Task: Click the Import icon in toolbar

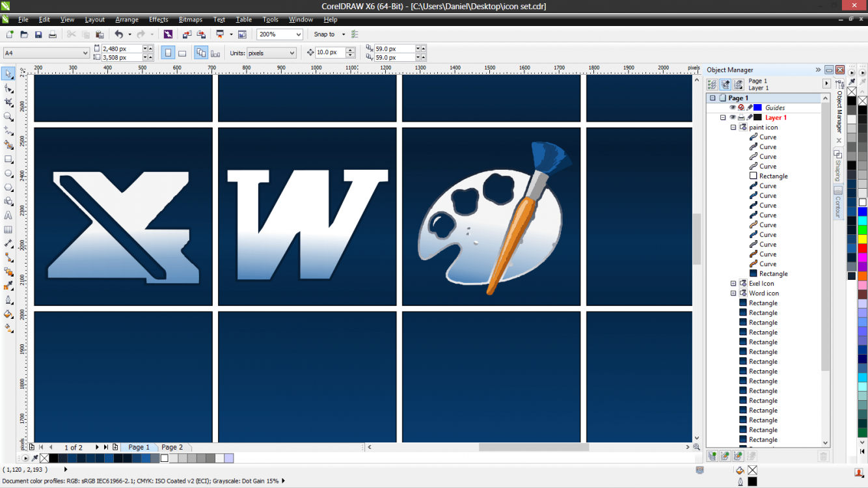Action: tap(187, 34)
